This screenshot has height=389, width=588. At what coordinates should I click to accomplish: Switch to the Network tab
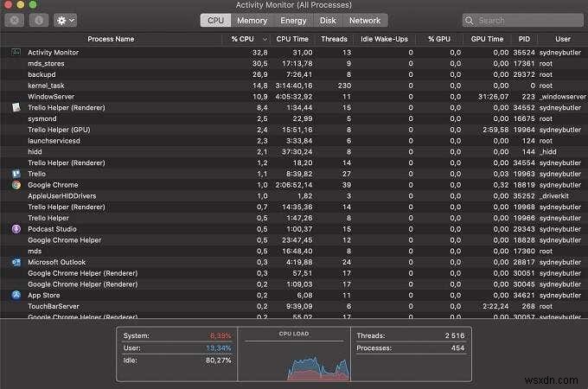click(x=365, y=21)
